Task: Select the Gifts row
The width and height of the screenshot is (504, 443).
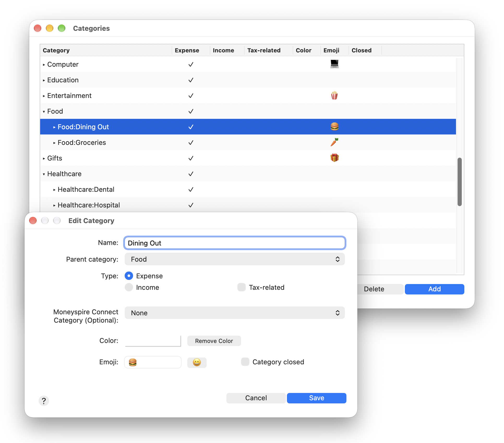Action: (x=248, y=158)
